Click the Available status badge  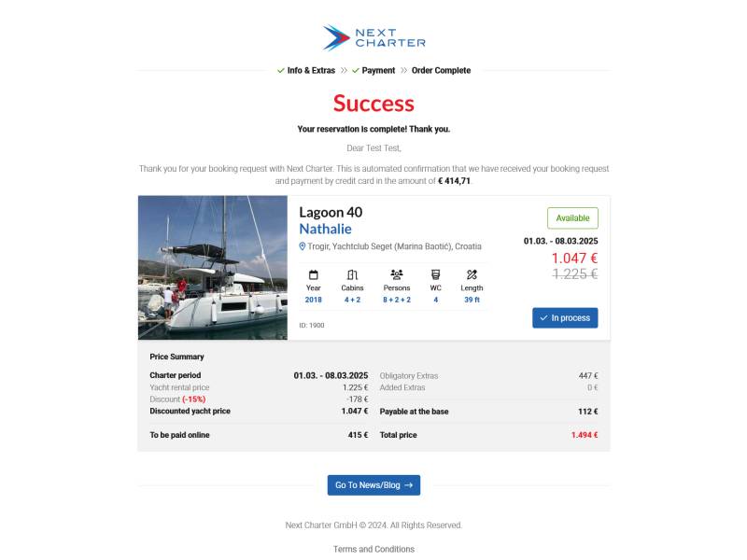point(572,218)
